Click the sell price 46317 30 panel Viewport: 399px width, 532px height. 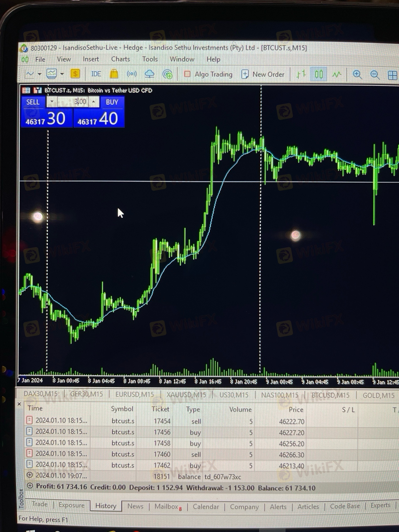47,118
